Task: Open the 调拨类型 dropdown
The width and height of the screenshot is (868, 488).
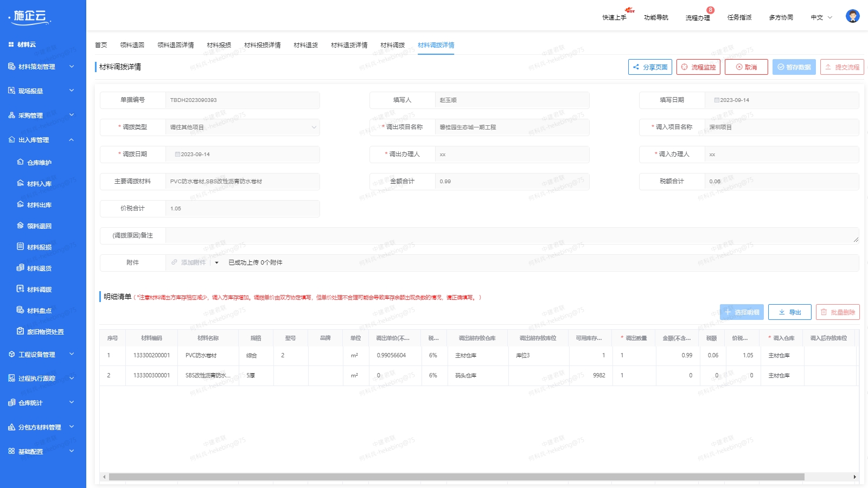Action: (x=242, y=127)
